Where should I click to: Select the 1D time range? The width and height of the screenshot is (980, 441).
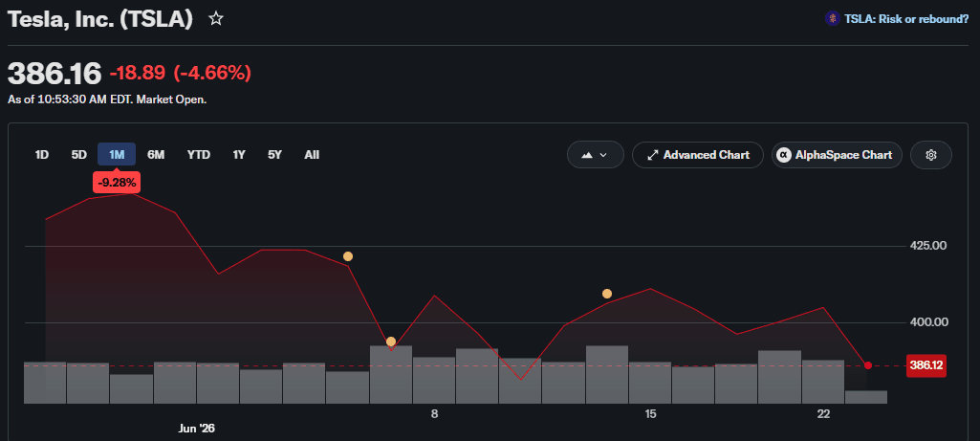pos(42,155)
